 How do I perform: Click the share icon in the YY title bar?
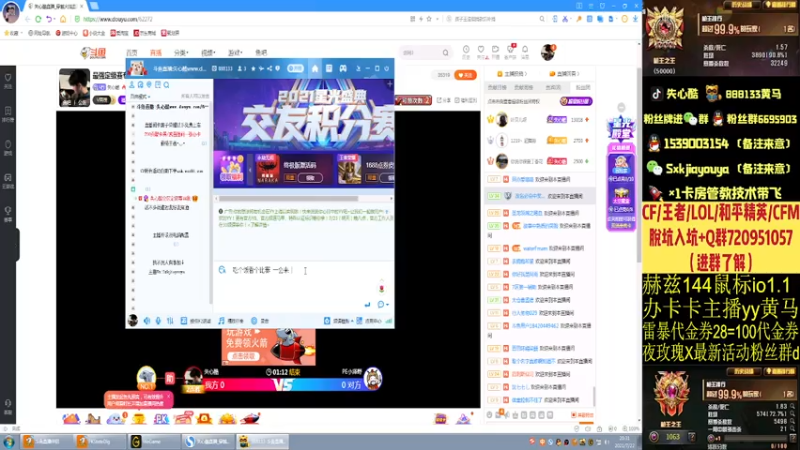[269, 68]
